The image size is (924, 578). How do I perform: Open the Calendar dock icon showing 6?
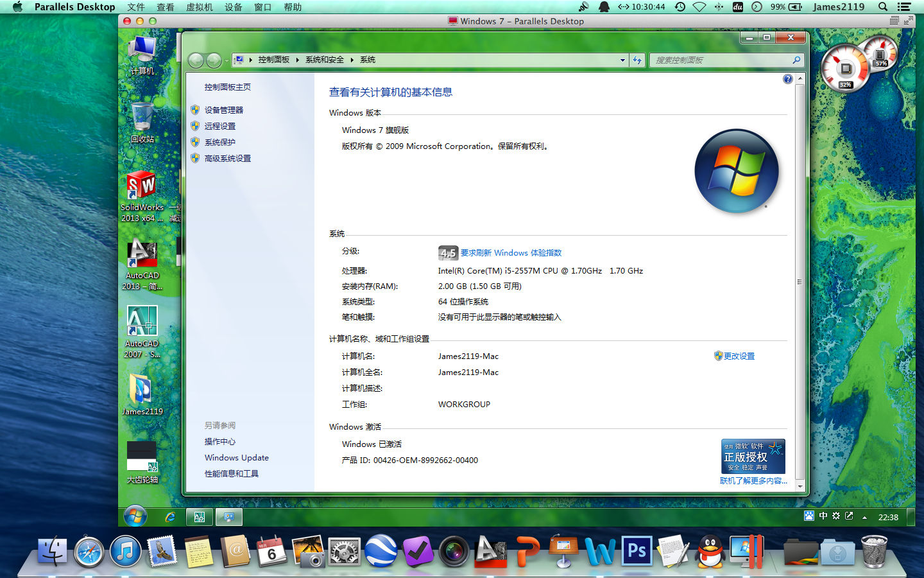click(x=271, y=551)
